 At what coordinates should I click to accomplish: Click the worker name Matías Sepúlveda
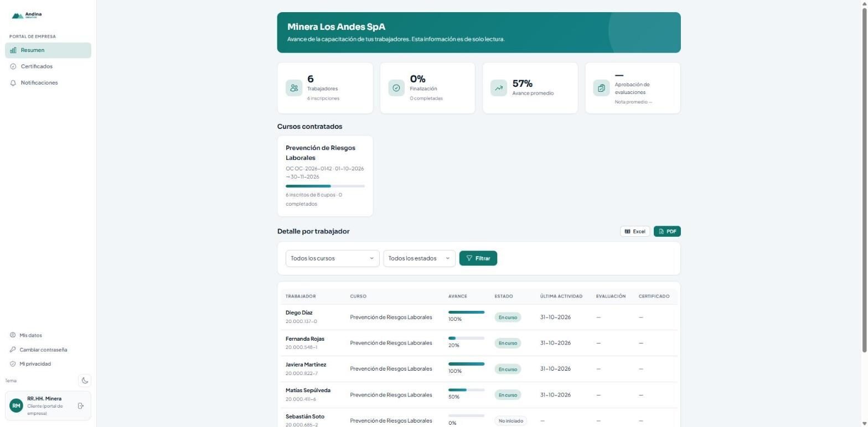pos(308,390)
